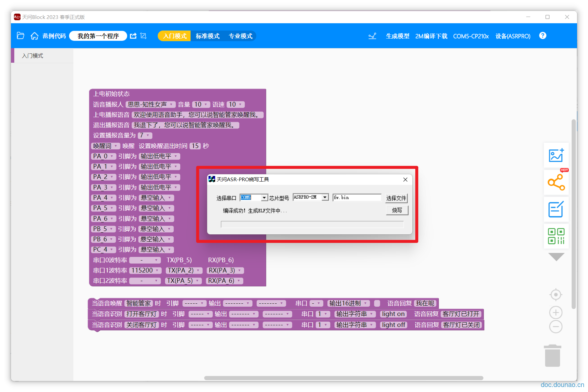Click the 烧写 burn button
588x392 pixels.
397,210
